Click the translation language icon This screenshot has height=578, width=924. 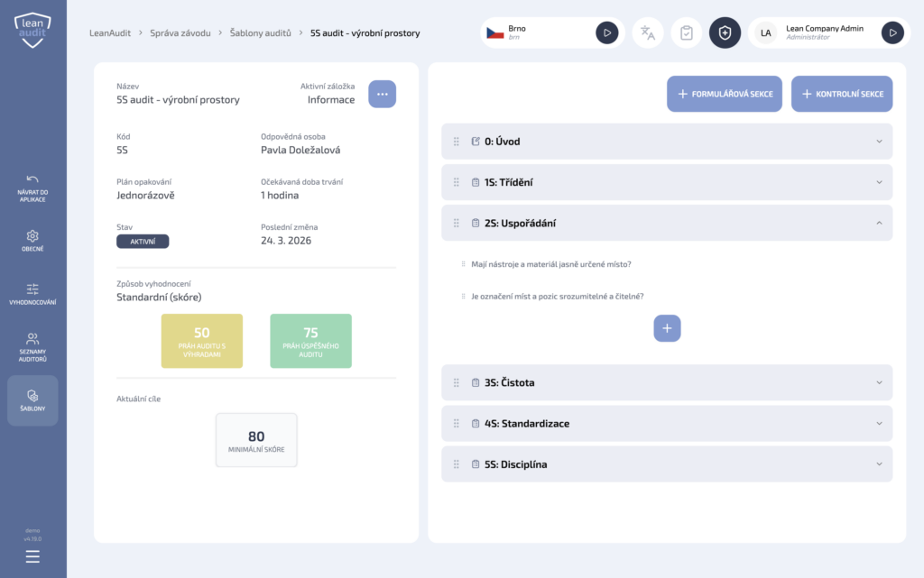pos(648,33)
